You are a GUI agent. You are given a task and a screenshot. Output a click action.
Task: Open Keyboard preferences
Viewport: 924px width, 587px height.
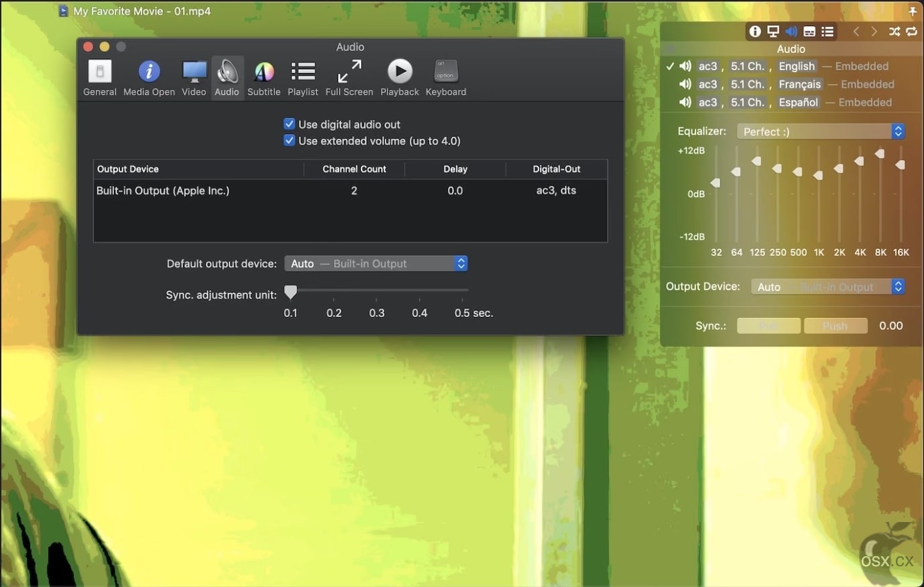point(446,78)
